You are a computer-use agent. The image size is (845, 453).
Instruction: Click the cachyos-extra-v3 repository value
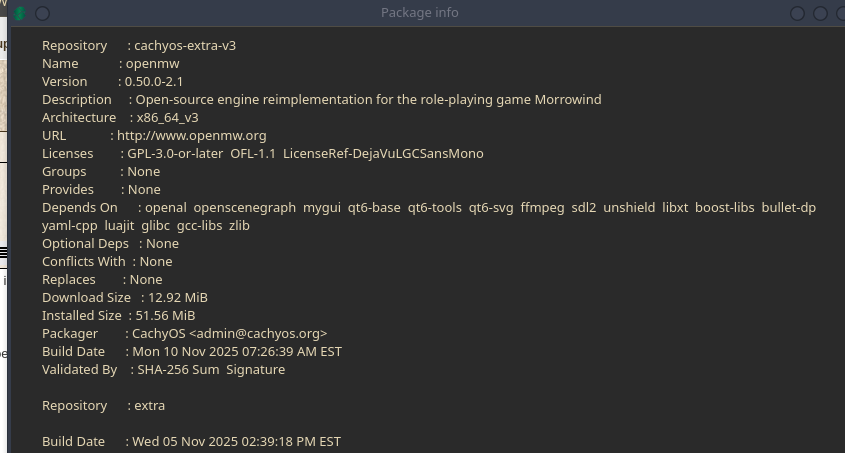[x=186, y=46]
